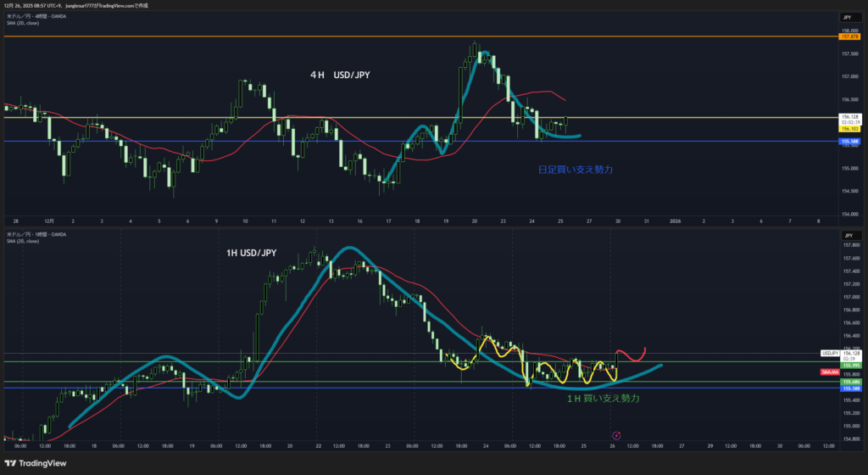The height and width of the screenshot is (475, 868).
Task: Select the '4 H USD/JPY' text annotation
Action: (x=339, y=75)
